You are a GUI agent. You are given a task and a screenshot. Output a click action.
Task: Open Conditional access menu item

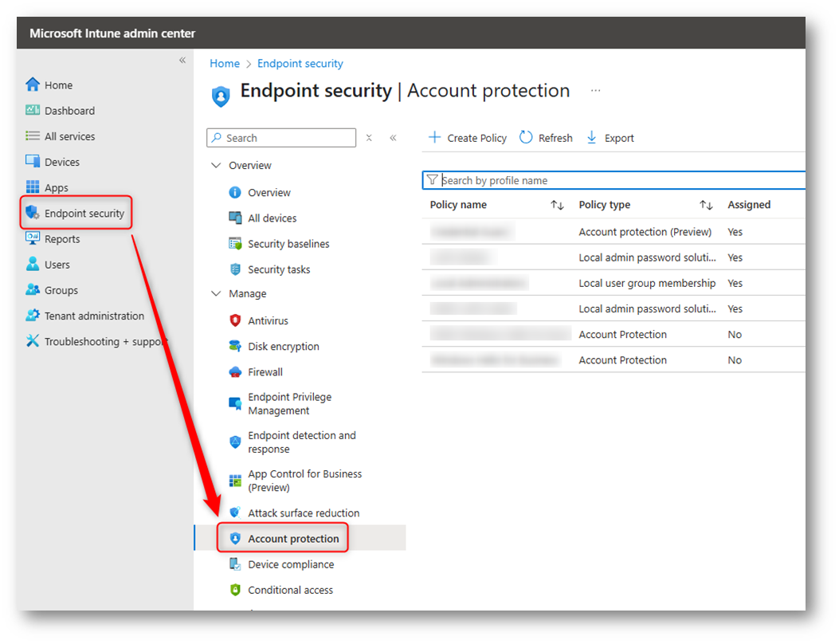click(291, 590)
